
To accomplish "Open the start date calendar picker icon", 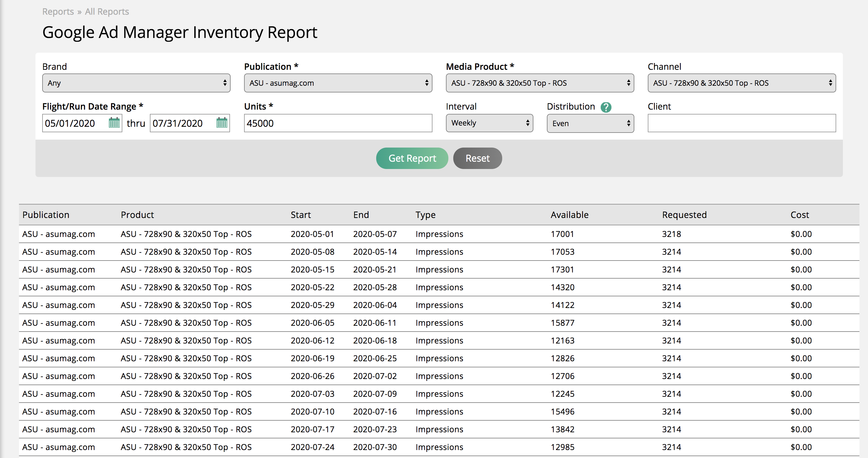I will click(x=114, y=123).
